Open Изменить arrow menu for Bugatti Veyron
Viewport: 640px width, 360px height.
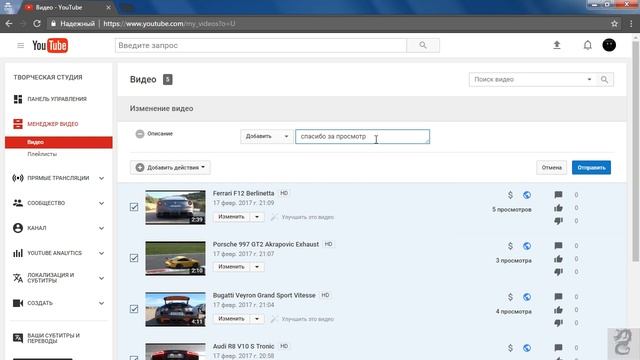[257, 319]
